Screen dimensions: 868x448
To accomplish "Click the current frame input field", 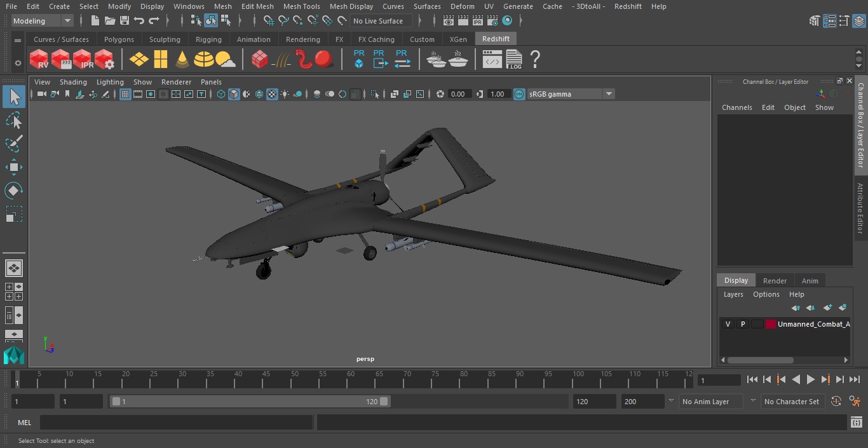I will (x=719, y=380).
